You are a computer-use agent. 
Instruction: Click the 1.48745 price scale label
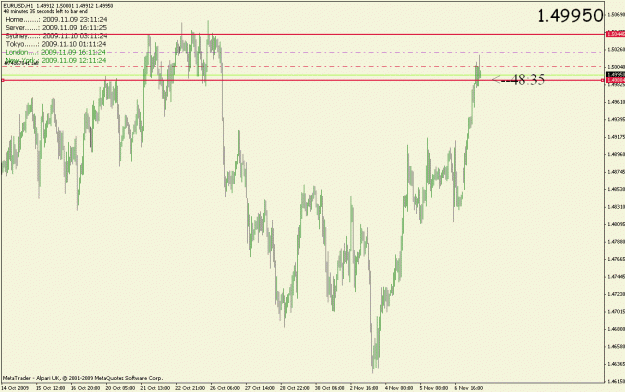[616, 172]
